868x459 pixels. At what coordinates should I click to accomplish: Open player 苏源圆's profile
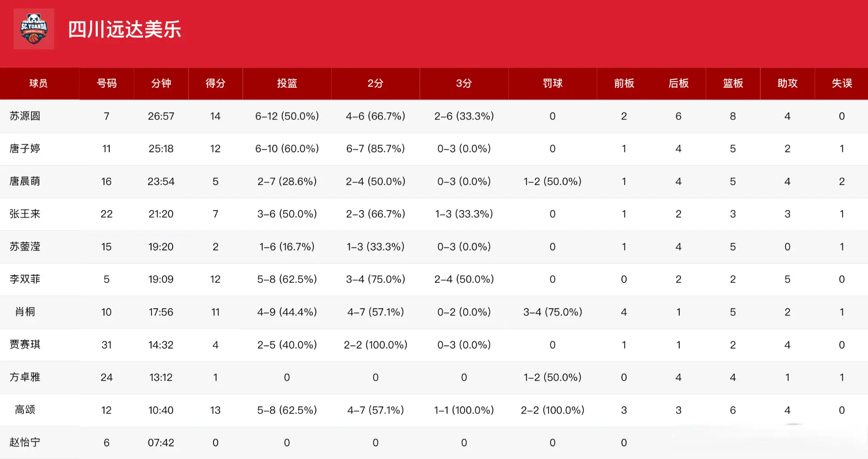(x=25, y=116)
